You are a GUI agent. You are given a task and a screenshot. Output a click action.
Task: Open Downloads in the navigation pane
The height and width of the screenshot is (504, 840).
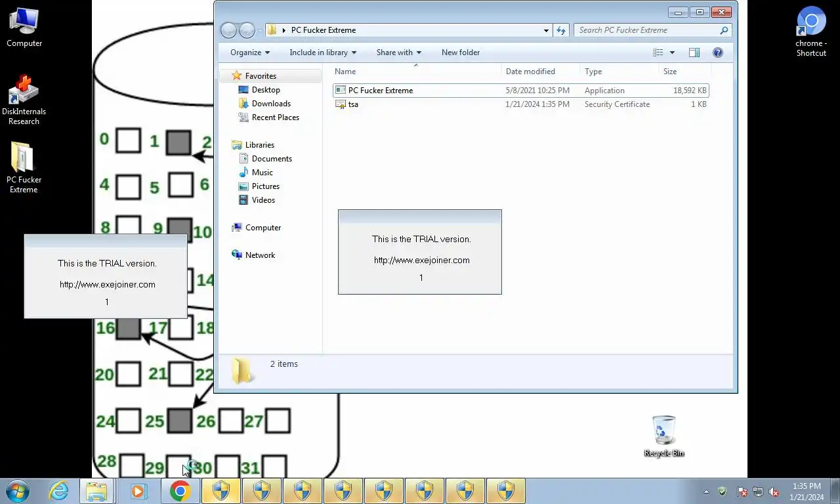pyautogui.click(x=271, y=104)
